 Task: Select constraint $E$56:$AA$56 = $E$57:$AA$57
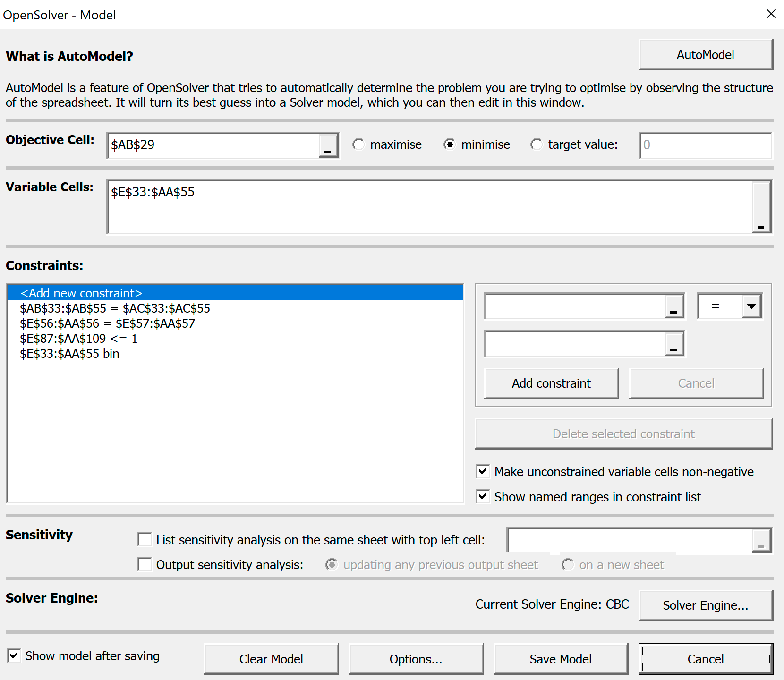click(235, 323)
